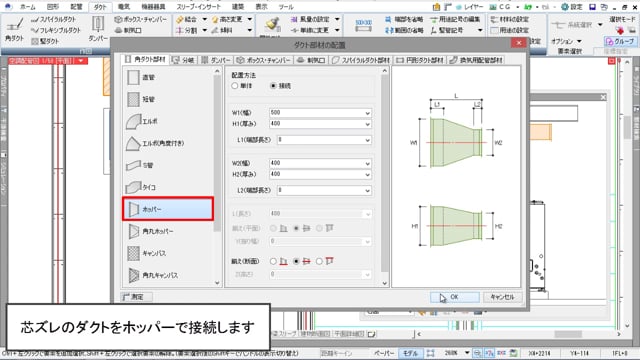The height and width of the screenshot is (360, 640).
Task: Click the モデル status bar button
Action: [x=410, y=353]
